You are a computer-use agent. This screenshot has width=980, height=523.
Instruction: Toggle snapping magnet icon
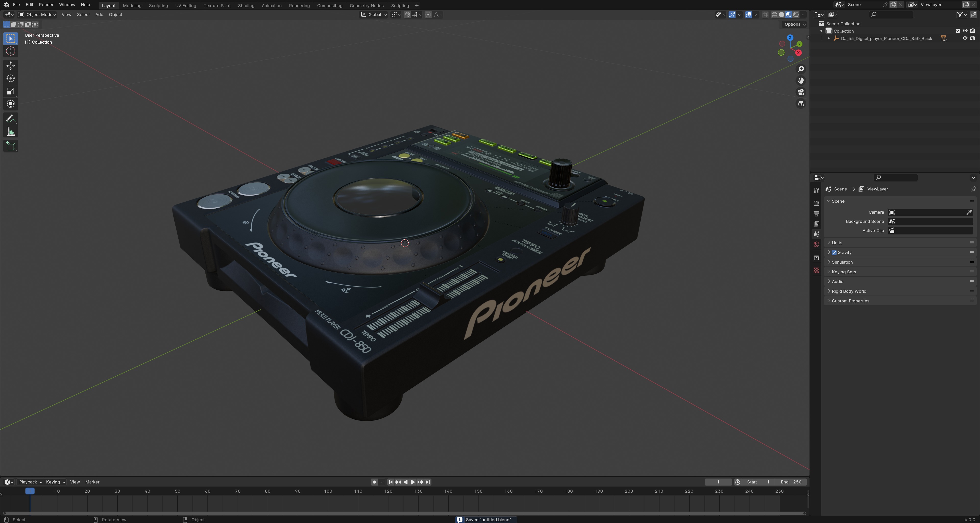(x=407, y=15)
